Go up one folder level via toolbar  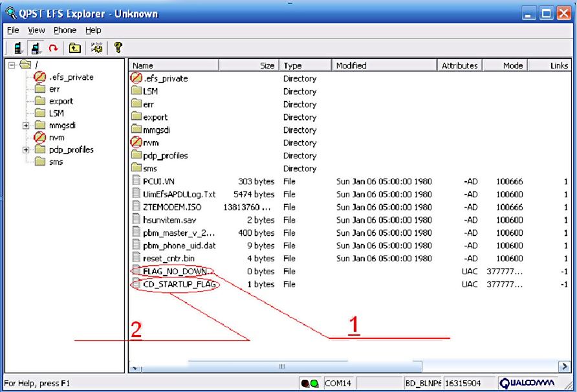click(74, 48)
